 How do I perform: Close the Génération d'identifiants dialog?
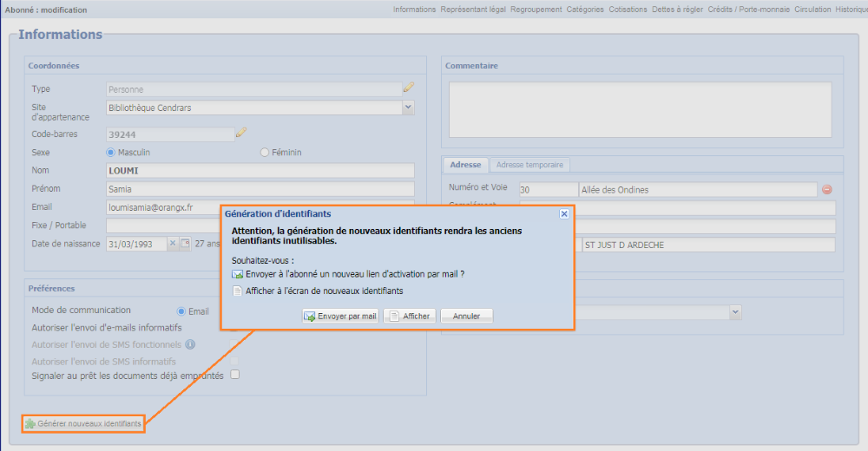[x=564, y=213]
